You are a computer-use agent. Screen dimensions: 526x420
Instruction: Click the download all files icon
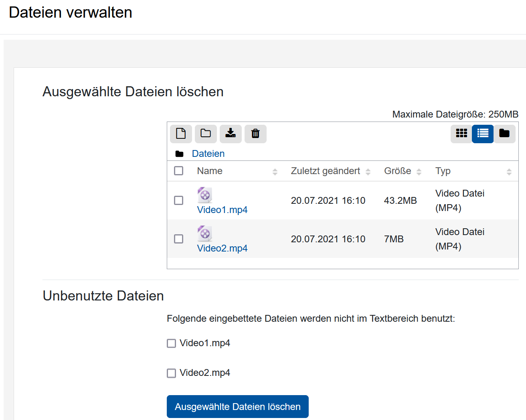[x=231, y=134]
